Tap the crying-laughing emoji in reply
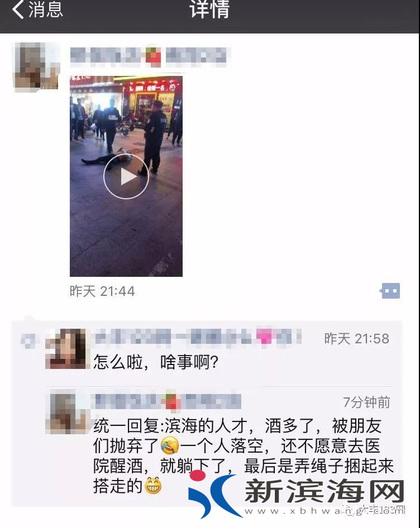420x528 pixels. pyautogui.click(x=170, y=446)
